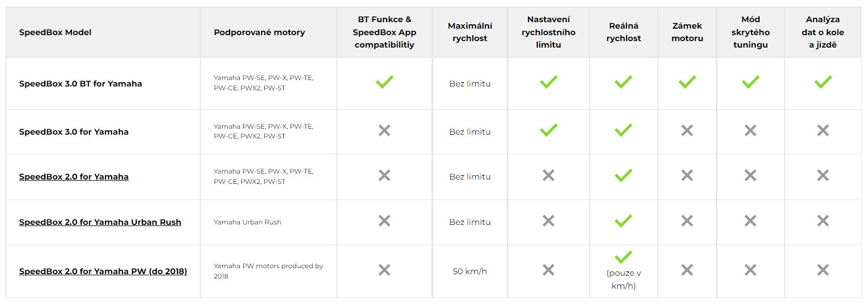Click Zámek motoru cross for Urban Rush row
This screenshot has height=305, width=868.
pyautogui.click(x=687, y=221)
